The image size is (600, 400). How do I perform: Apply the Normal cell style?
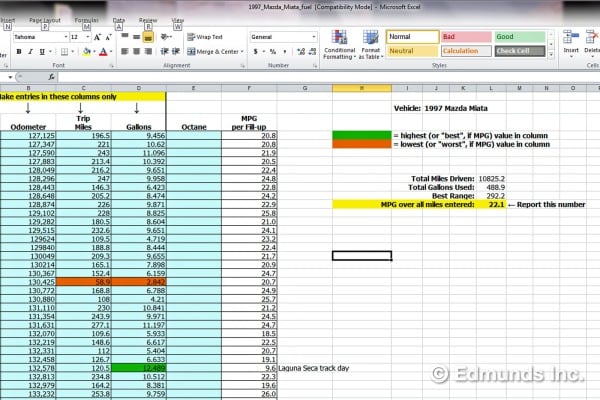tap(412, 37)
